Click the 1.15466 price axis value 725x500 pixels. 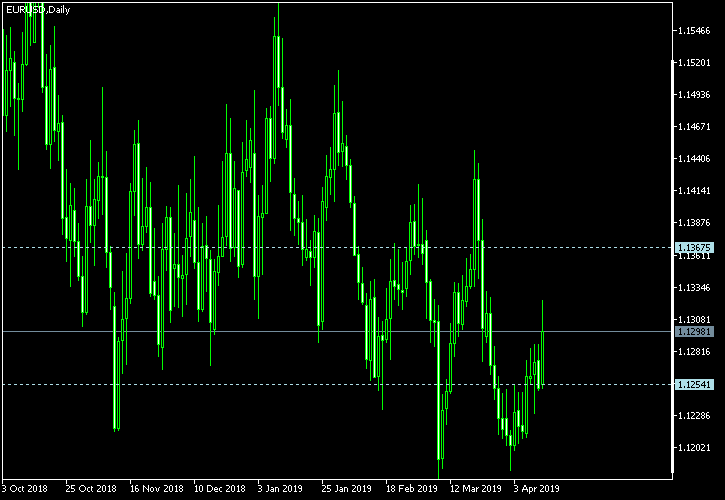694,31
